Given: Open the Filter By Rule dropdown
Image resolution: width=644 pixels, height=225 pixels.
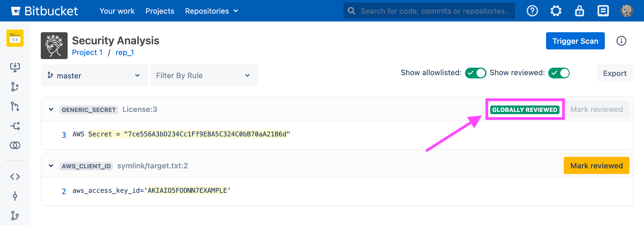Looking at the screenshot, I should click(204, 75).
